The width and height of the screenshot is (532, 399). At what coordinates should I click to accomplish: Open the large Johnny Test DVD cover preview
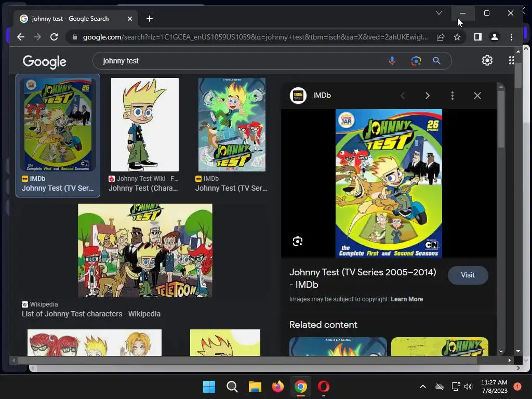click(389, 183)
